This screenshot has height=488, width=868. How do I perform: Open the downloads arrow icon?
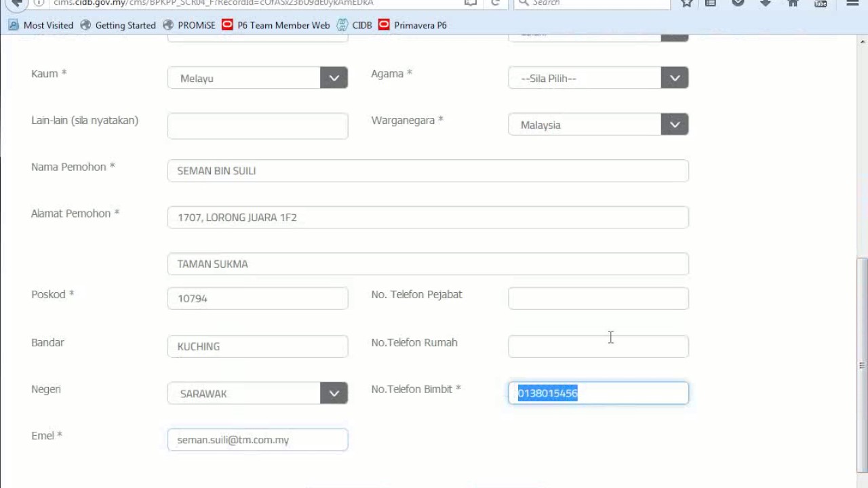click(x=766, y=3)
